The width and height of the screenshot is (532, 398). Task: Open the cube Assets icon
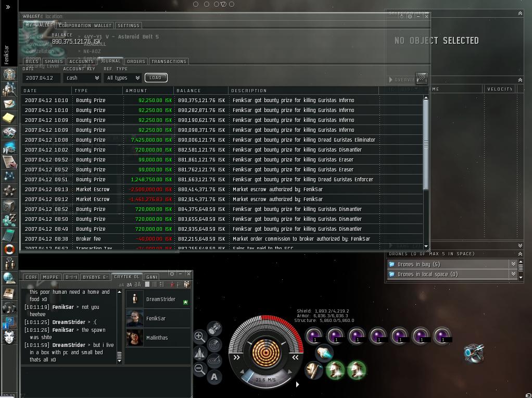coord(9,205)
